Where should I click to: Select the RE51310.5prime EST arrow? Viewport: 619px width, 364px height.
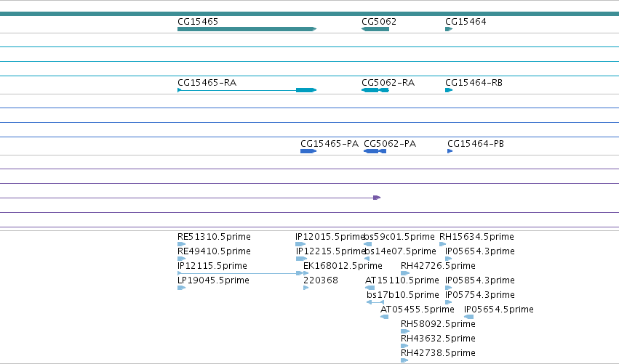(182, 244)
